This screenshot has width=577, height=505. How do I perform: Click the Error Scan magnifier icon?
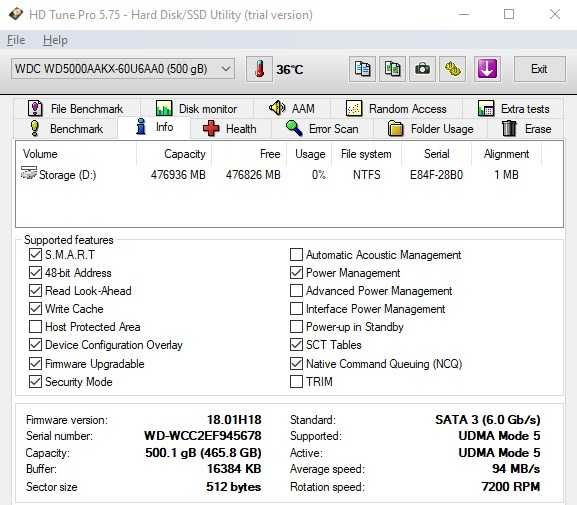click(x=294, y=128)
